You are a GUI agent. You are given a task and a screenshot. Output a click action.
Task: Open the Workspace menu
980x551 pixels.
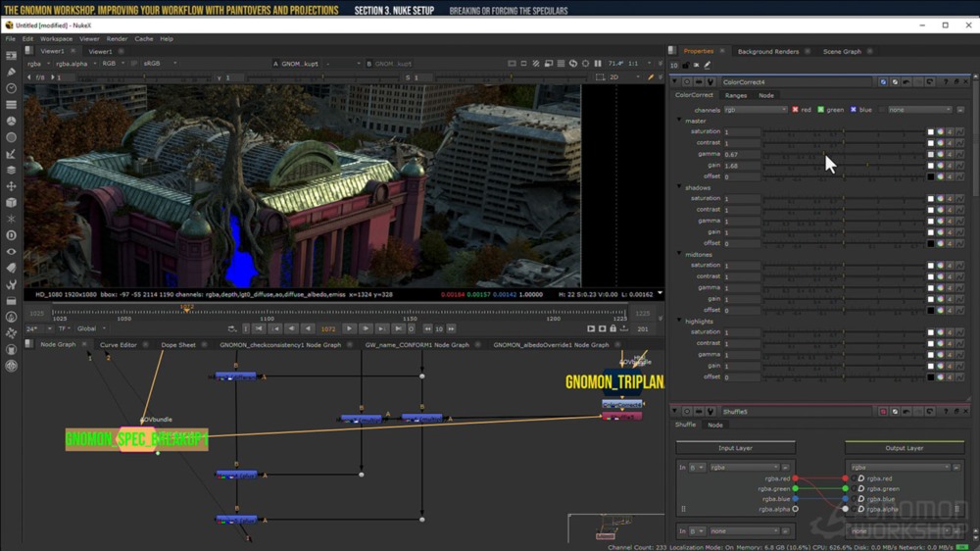(x=56, y=39)
